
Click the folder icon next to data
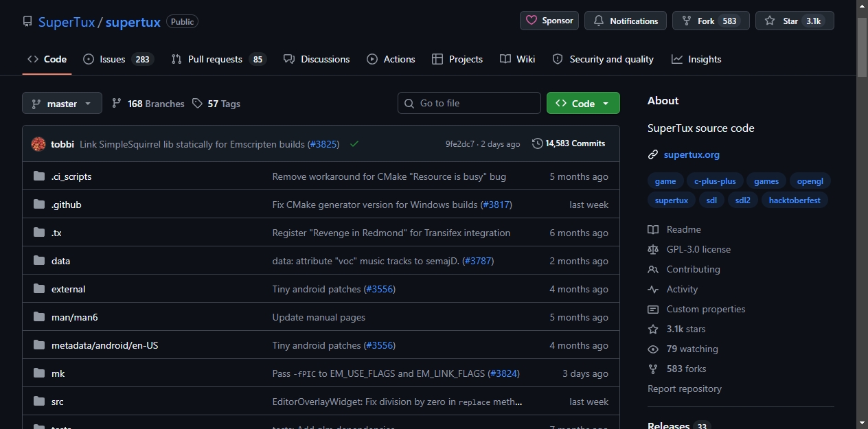tap(39, 261)
